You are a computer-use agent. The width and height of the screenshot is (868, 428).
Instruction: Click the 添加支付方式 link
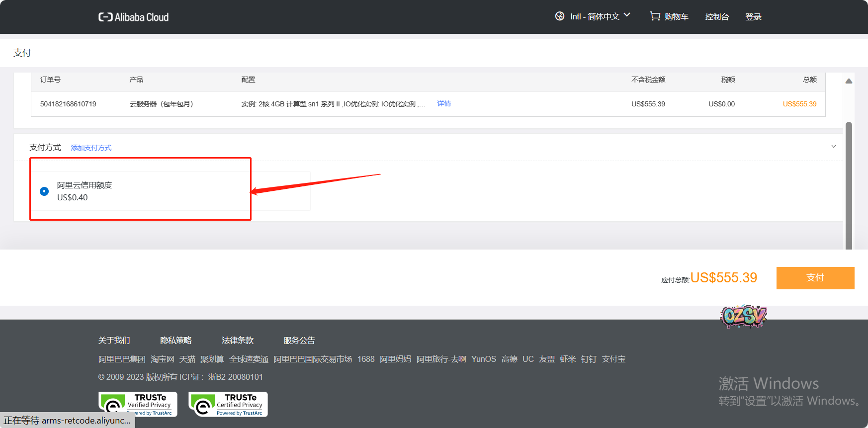91,148
